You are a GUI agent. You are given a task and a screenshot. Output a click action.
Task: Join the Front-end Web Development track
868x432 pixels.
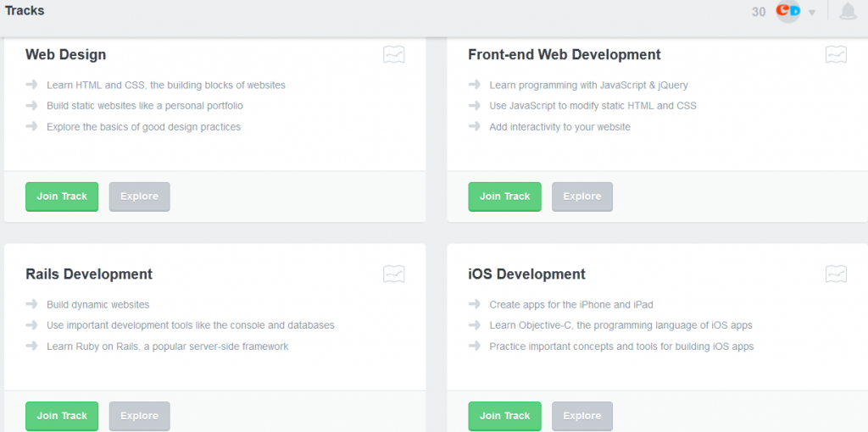[504, 197]
